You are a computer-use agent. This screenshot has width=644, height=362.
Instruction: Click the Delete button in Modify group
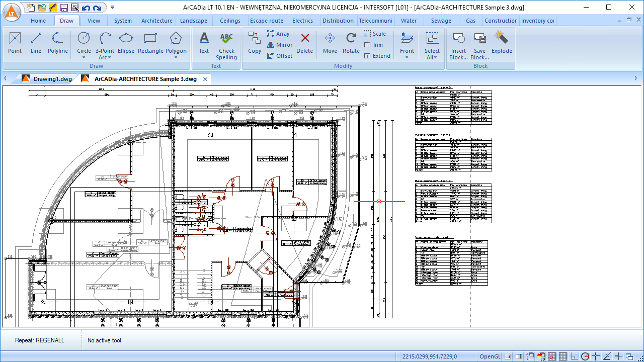coord(305,43)
